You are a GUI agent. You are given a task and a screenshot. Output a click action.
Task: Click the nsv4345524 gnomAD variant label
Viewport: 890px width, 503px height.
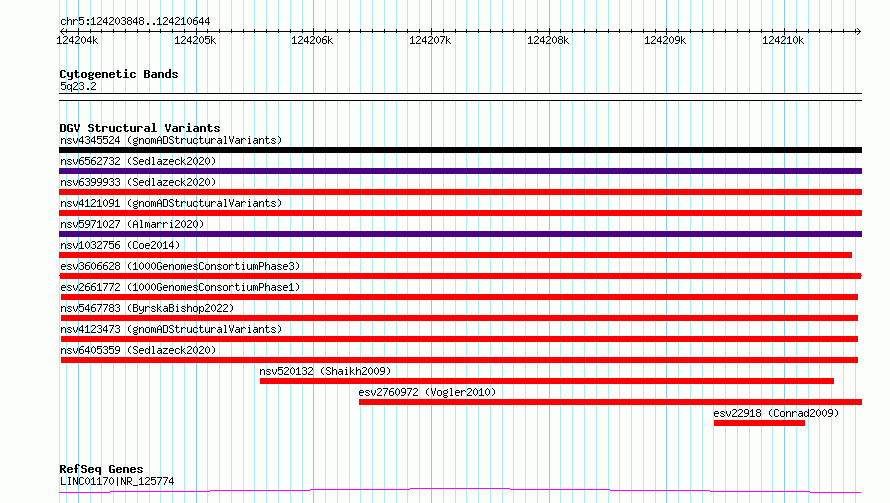(171, 140)
